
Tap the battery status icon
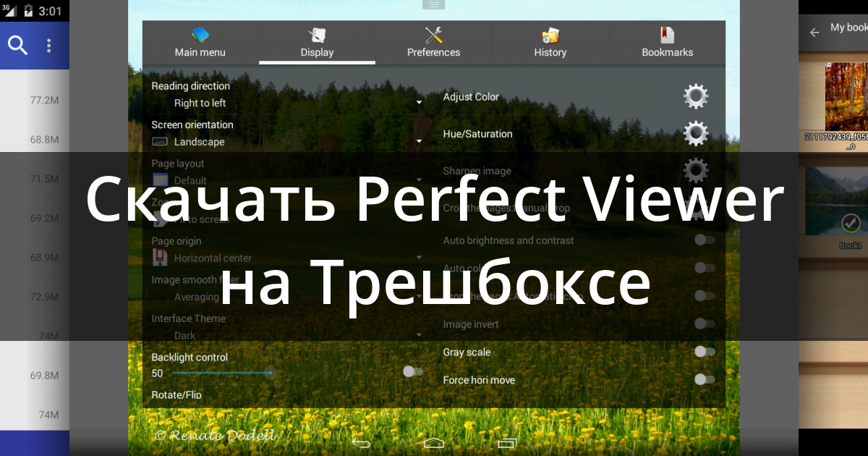click(x=28, y=11)
